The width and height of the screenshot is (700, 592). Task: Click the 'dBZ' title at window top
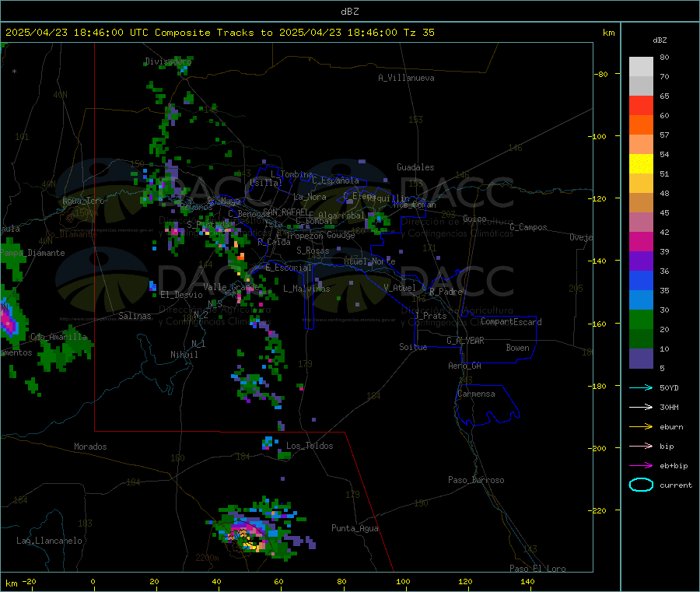(x=349, y=12)
